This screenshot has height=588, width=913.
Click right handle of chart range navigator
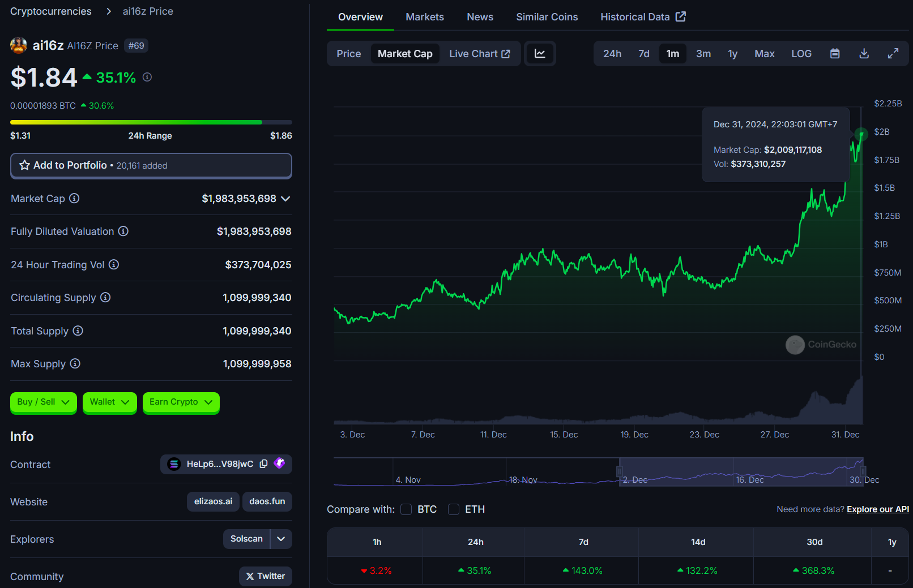(x=863, y=471)
